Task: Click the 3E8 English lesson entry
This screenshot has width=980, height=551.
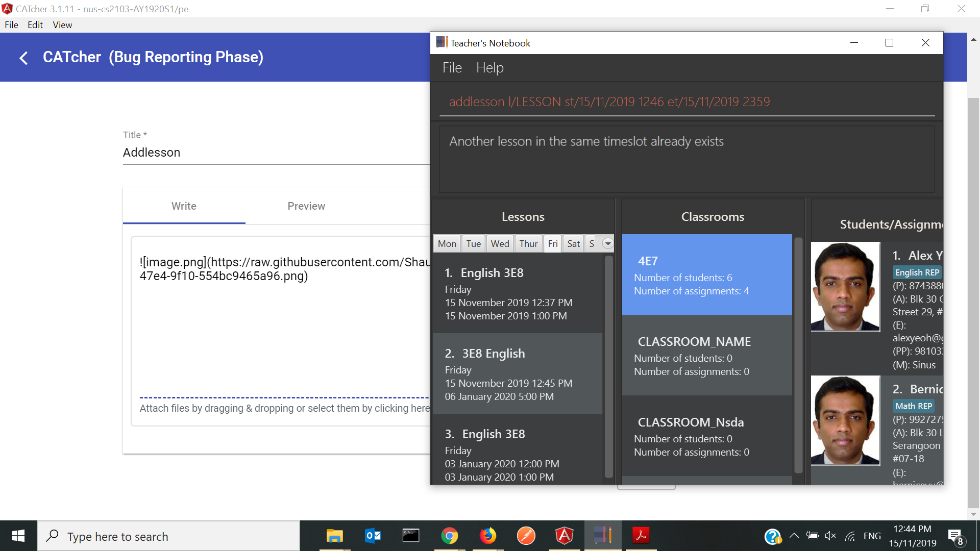Action: pyautogui.click(x=518, y=374)
